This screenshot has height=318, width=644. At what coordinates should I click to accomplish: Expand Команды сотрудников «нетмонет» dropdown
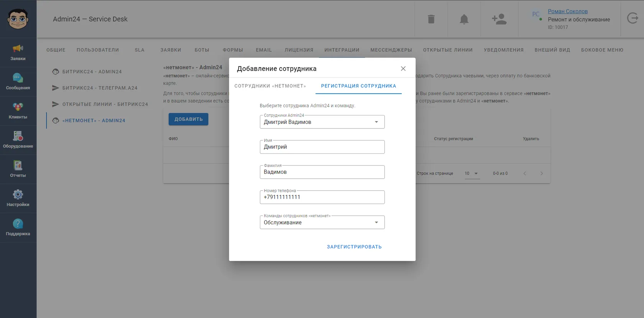[322, 222]
